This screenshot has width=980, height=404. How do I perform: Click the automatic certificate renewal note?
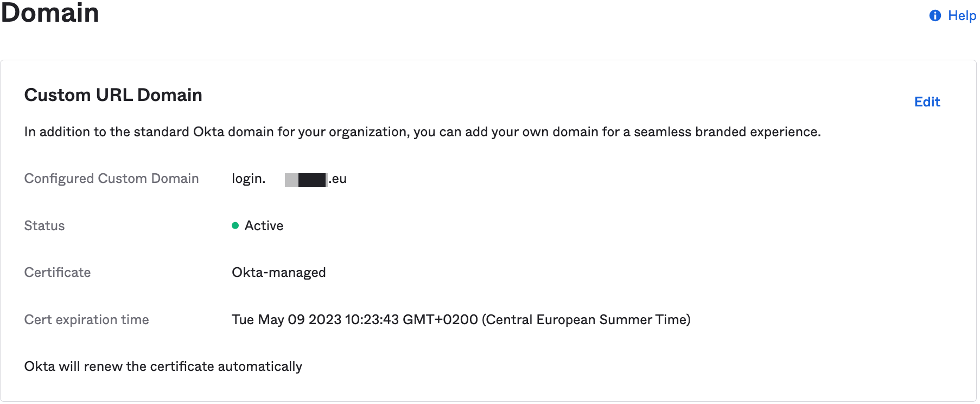coord(163,367)
